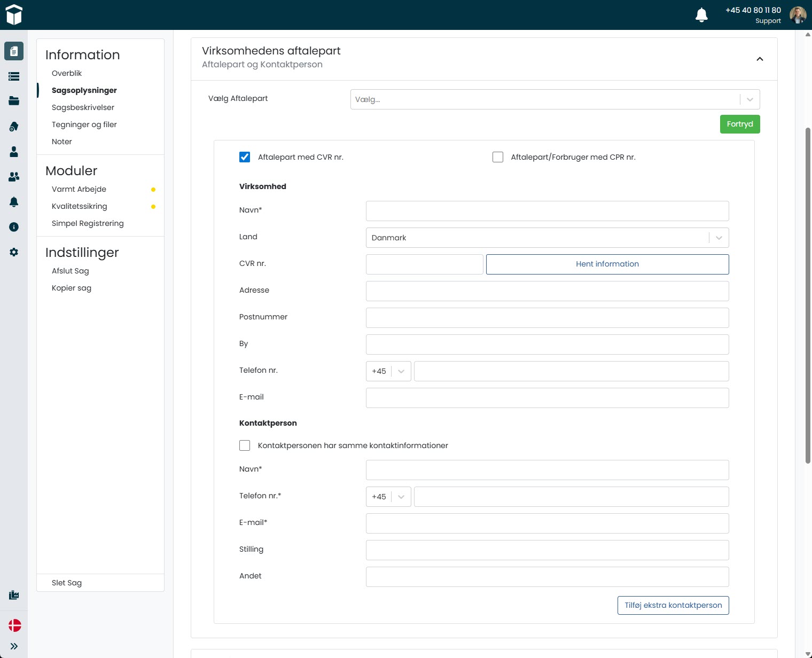812x658 pixels.
Task: Check Aftalepart/Forbruger med CPR nr. box
Action: (x=498, y=157)
